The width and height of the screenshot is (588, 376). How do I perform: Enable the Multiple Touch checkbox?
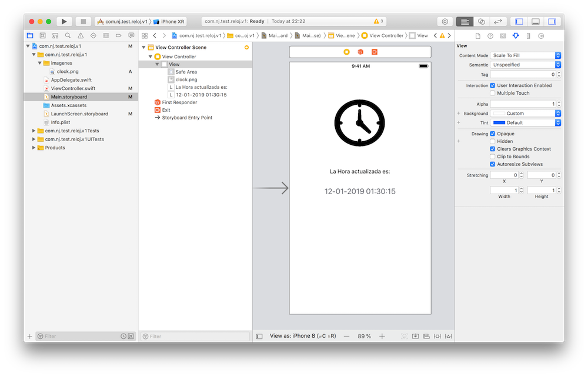point(493,93)
